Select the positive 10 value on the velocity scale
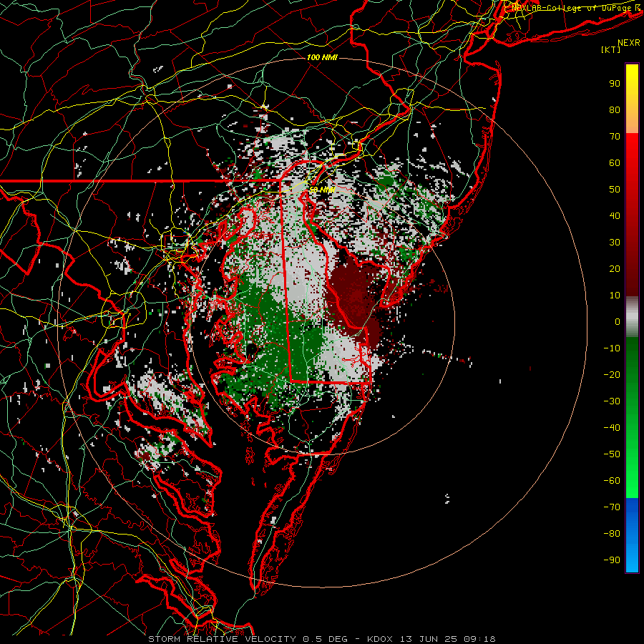The height and width of the screenshot is (644, 644). pyautogui.click(x=615, y=296)
